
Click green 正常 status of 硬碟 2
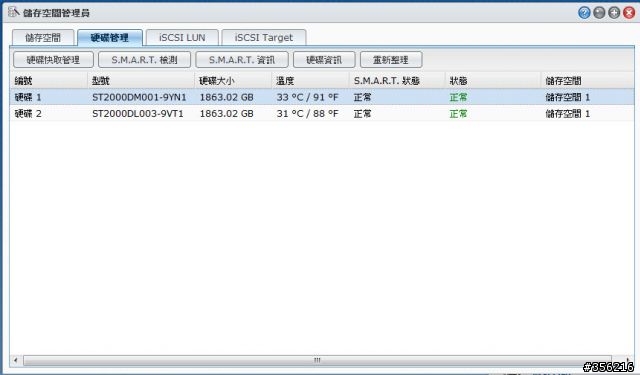(458, 113)
